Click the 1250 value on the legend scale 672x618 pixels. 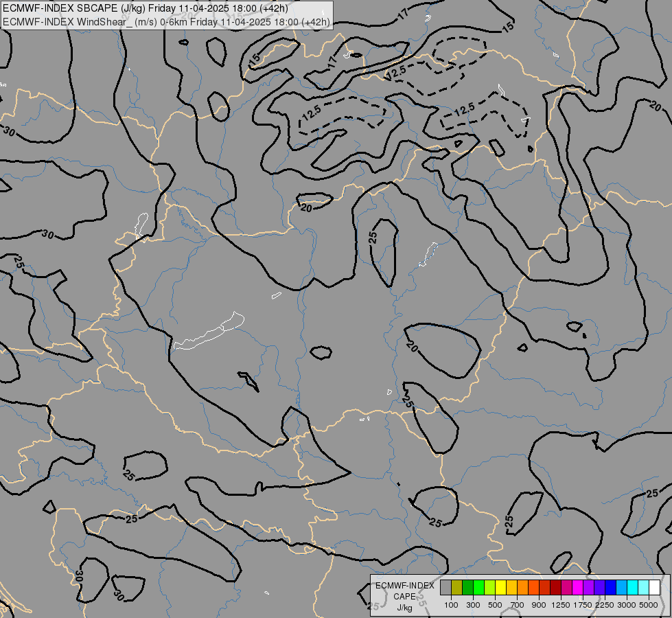[561, 605]
